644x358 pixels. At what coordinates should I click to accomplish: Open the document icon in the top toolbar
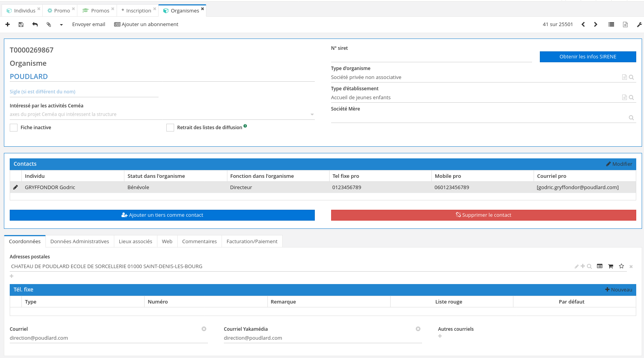625,25
